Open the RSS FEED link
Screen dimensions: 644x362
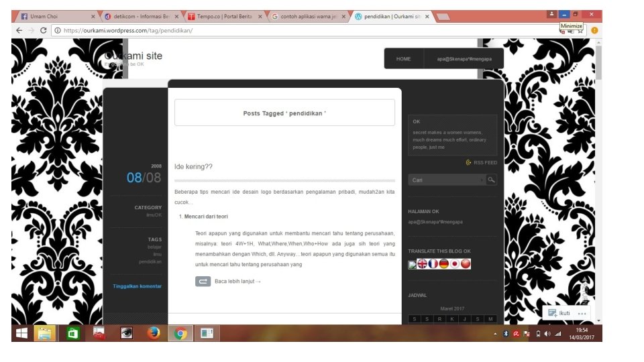(485, 162)
